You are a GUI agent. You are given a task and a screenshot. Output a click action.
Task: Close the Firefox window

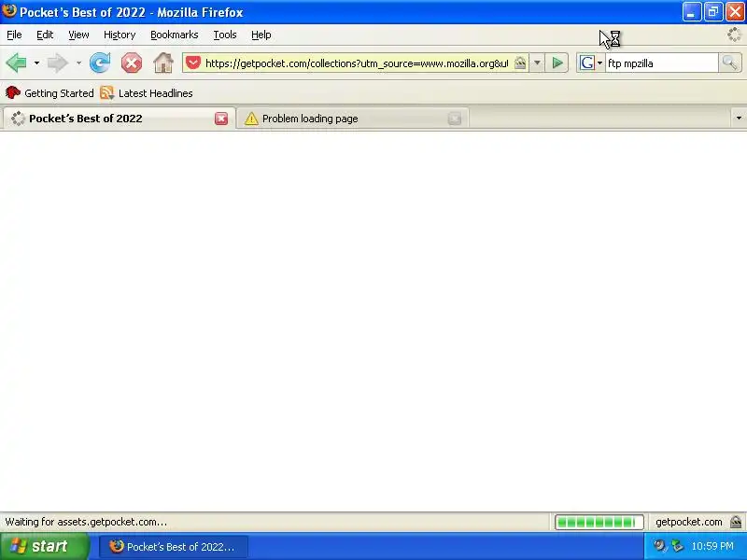[735, 12]
